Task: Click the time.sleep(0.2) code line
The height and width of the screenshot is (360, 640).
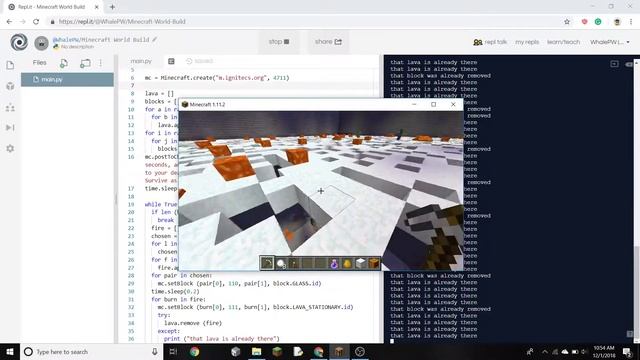Action: 175,291
